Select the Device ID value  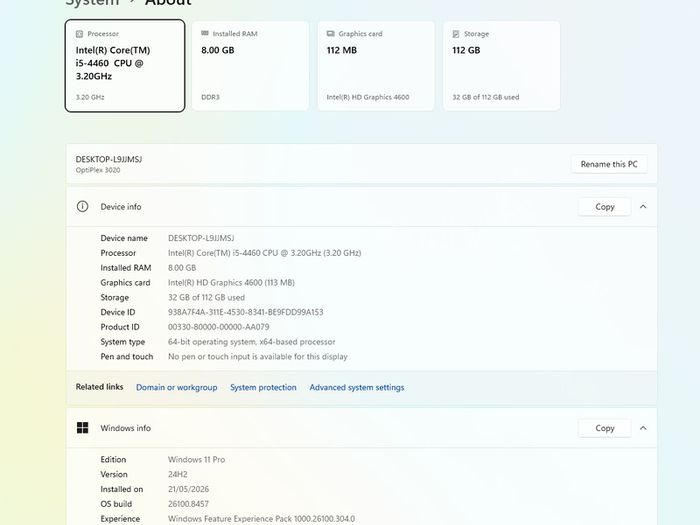point(246,312)
